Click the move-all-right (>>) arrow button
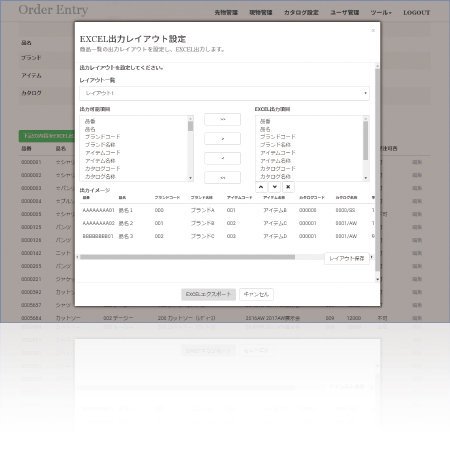450x460 pixels. 222,119
